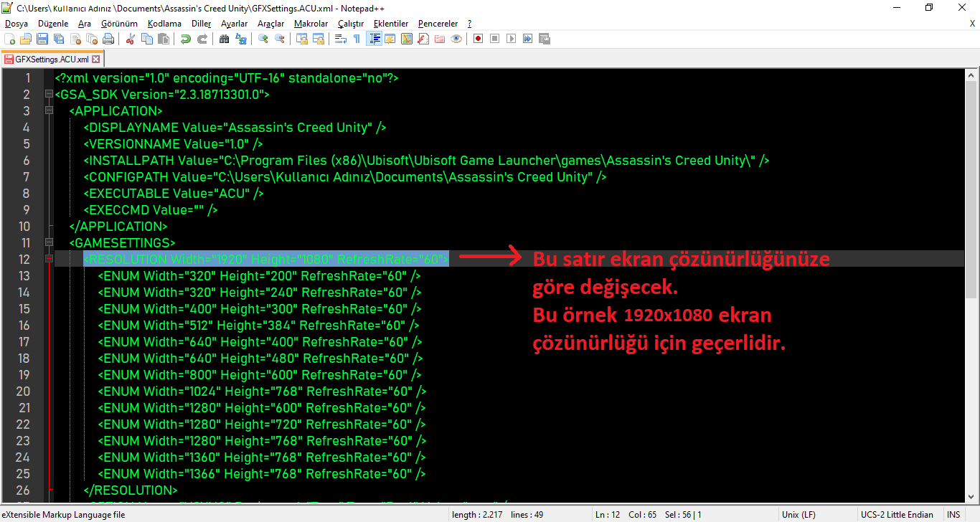Open the User Defined Language icon
This screenshot has width=980, height=522.
pos(390,39)
